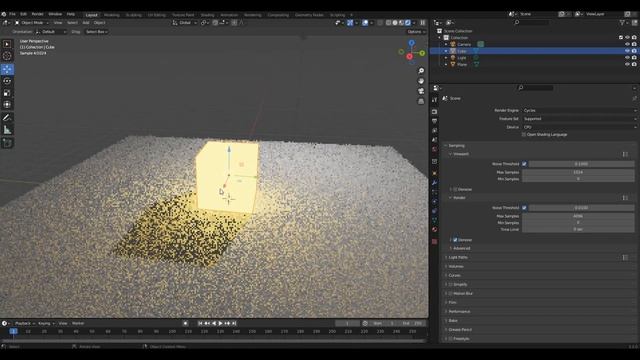Hide the Cube object with eye icon
640x360 pixels.
point(627,51)
